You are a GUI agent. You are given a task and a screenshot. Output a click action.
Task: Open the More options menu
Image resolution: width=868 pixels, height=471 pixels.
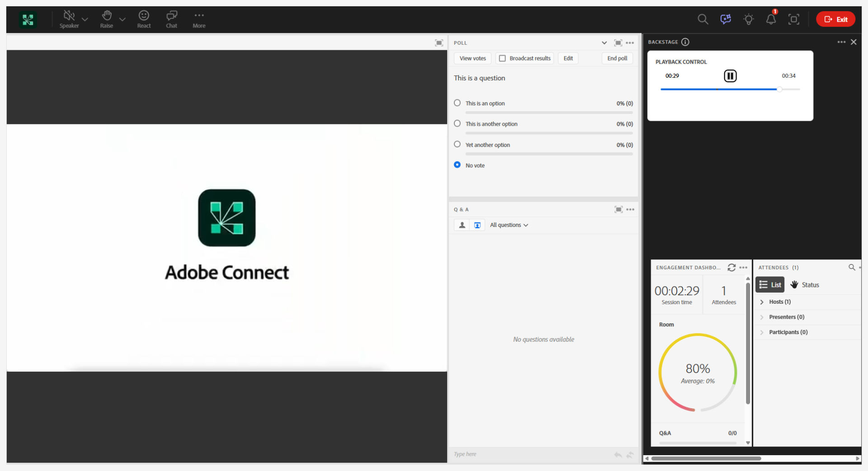click(x=199, y=19)
